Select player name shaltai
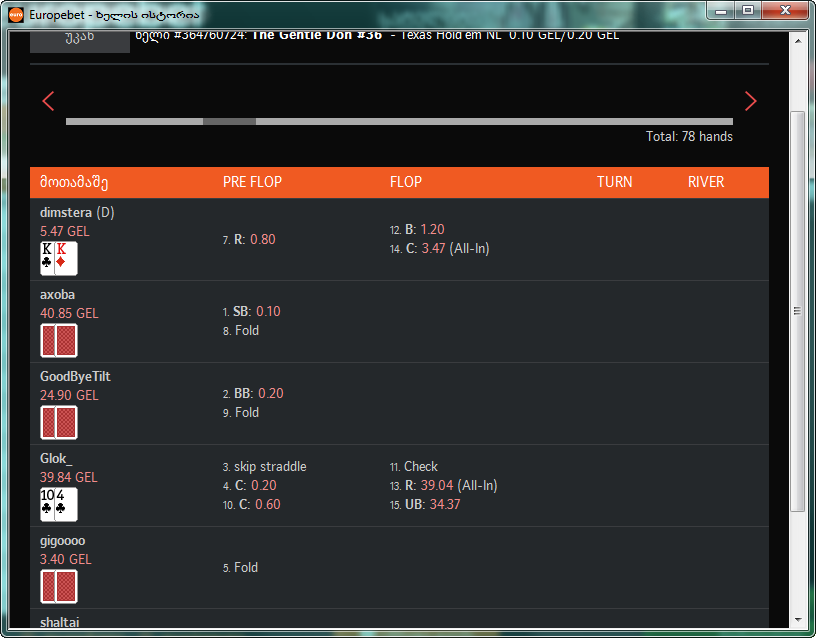 [x=60, y=622]
